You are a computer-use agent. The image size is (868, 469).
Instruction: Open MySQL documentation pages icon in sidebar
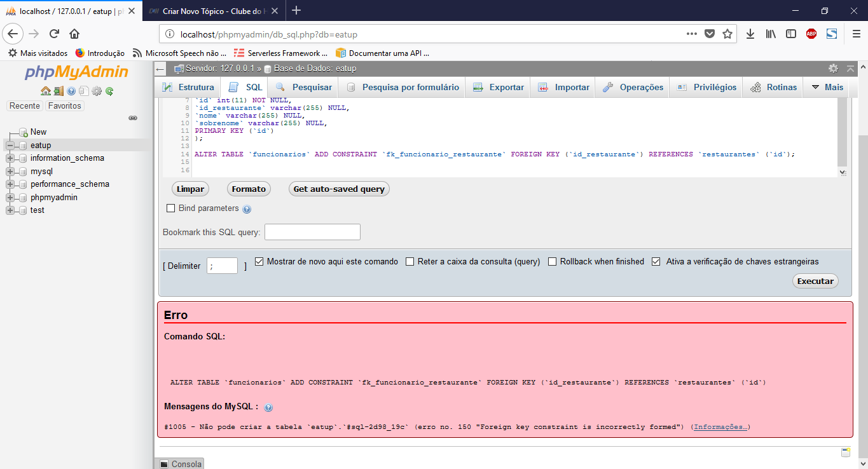83,91
